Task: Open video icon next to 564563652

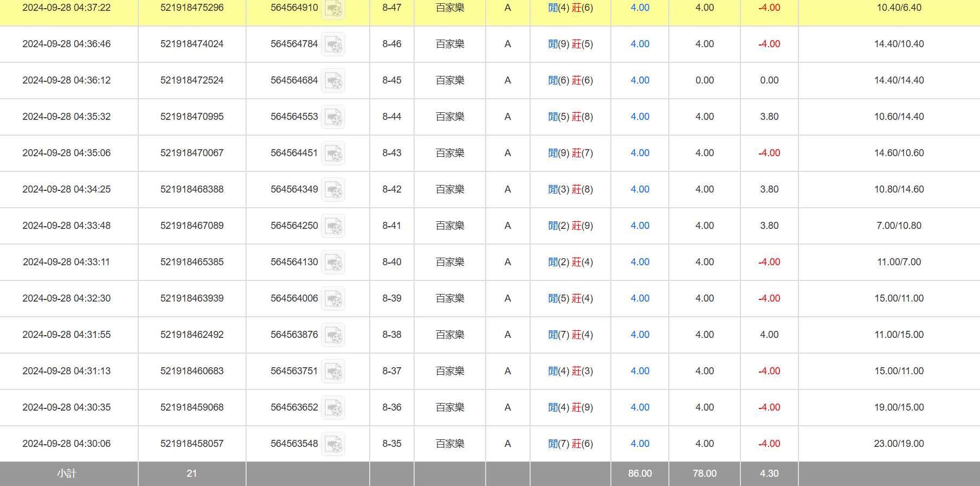Action: tap(333, 408)
